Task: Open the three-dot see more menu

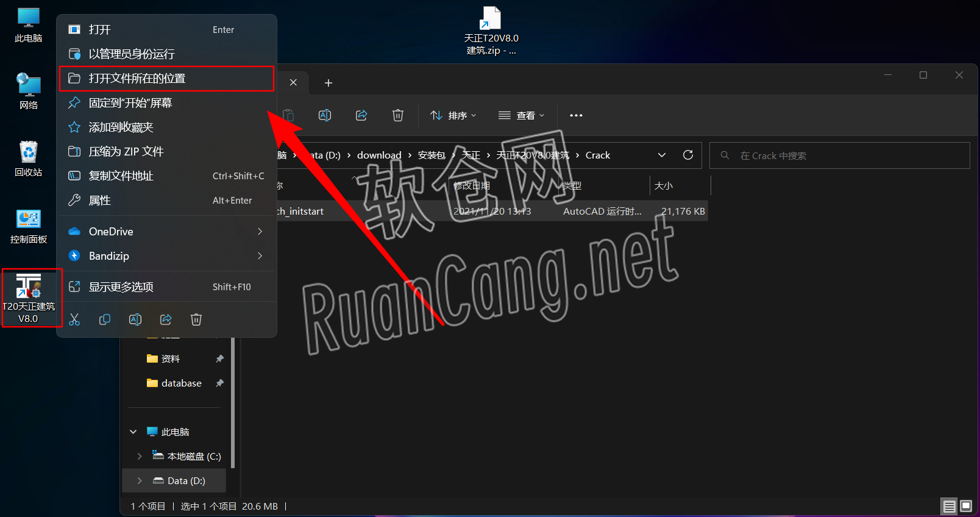Action: [x=576, y=115]
